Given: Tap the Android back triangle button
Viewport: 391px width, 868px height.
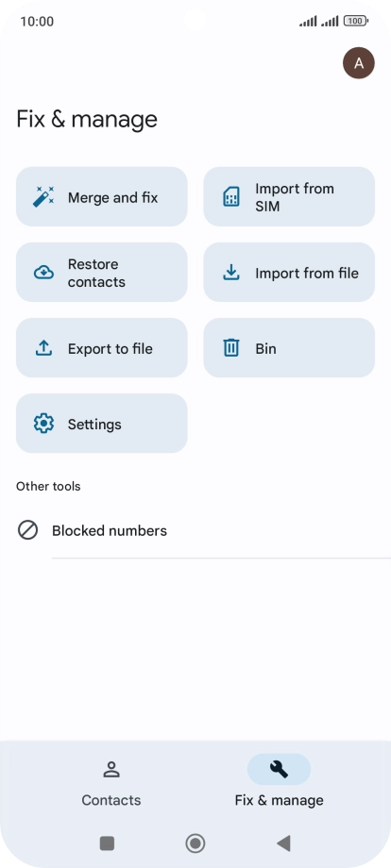Looking at the screenshot, I should click(283, 843).
